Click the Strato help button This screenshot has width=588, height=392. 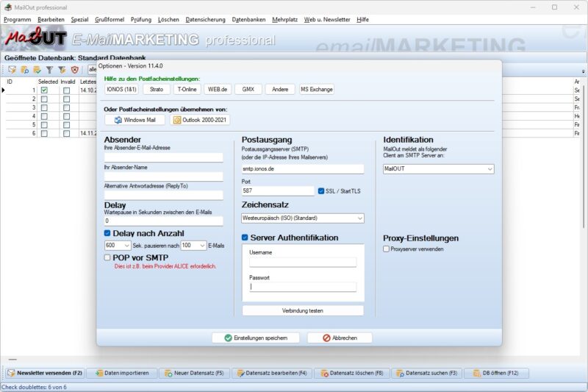pyautogui.click(x=157, y=89)
